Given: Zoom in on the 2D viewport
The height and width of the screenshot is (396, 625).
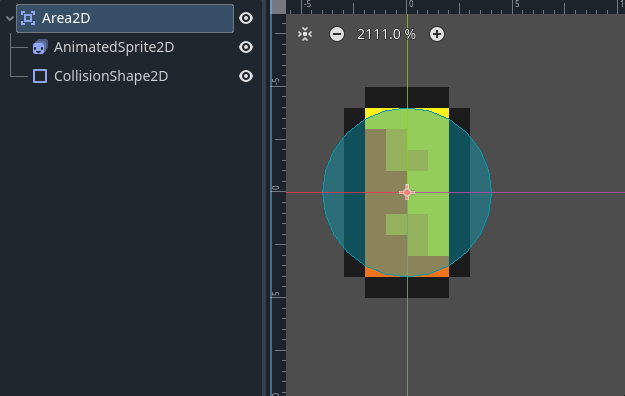Looking at the screenshot, I should coord(437,34).
